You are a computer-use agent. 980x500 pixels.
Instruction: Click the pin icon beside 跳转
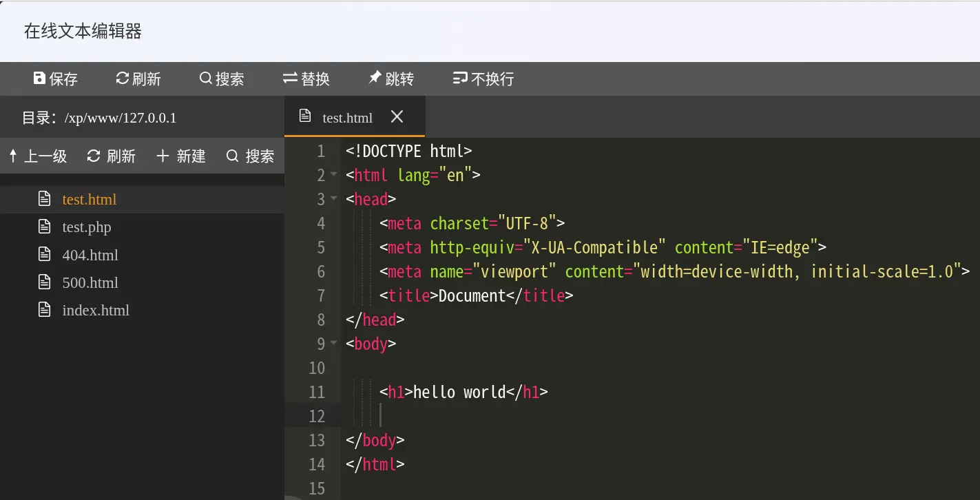(375, 78)
